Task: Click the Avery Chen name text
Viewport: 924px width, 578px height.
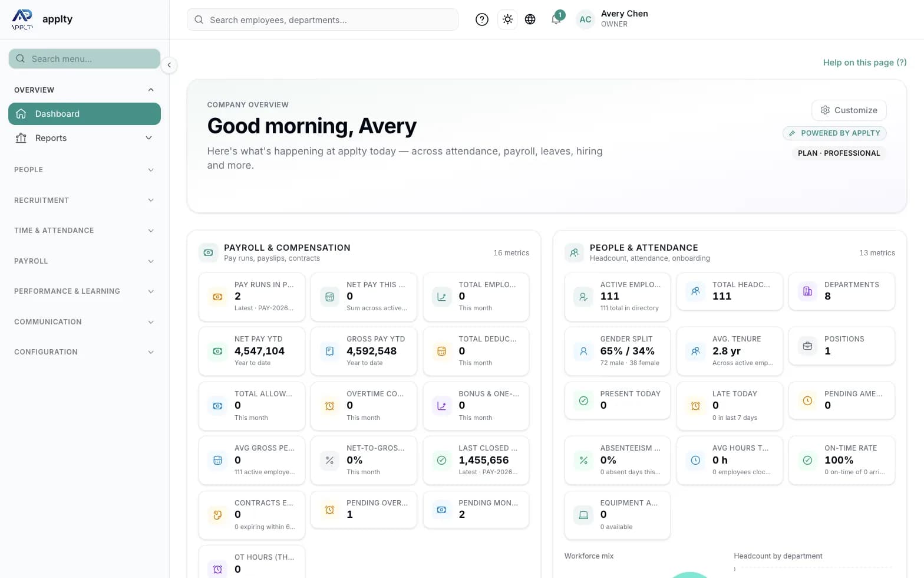Action: tap(624, 14)
